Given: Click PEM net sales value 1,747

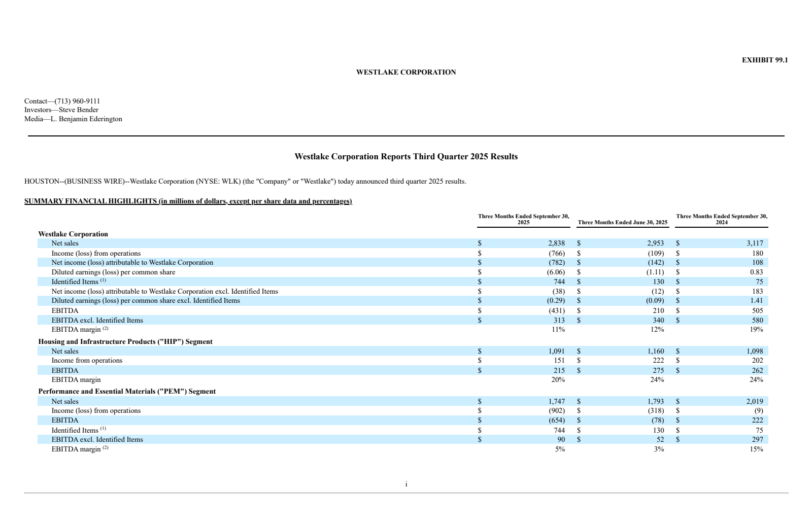Looking at the screenshot, I should point(556,401).
